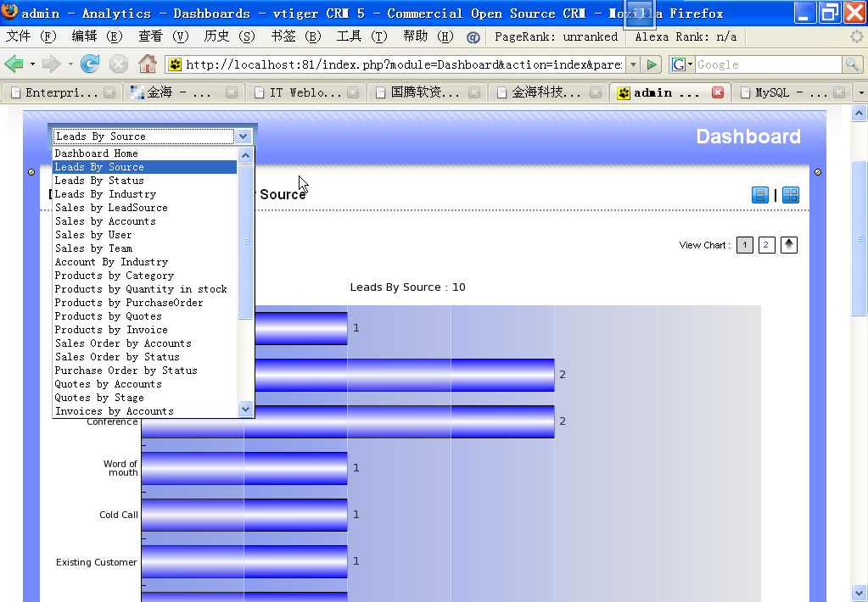Open the address bar history dropdown
The width and height of the screenshot is (868, 602).
(x=632, y=64)
